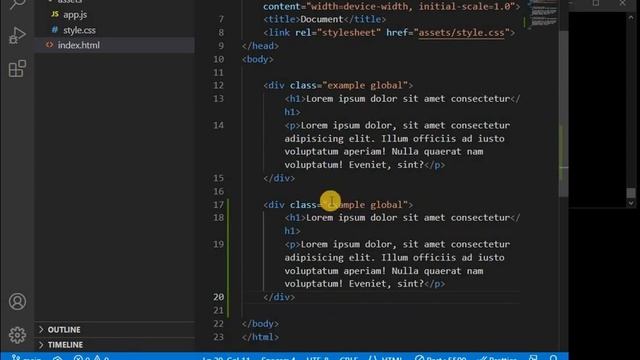Click line number 17
The width and height of the screenshot is (640, 360).
[x=218, y=204]
